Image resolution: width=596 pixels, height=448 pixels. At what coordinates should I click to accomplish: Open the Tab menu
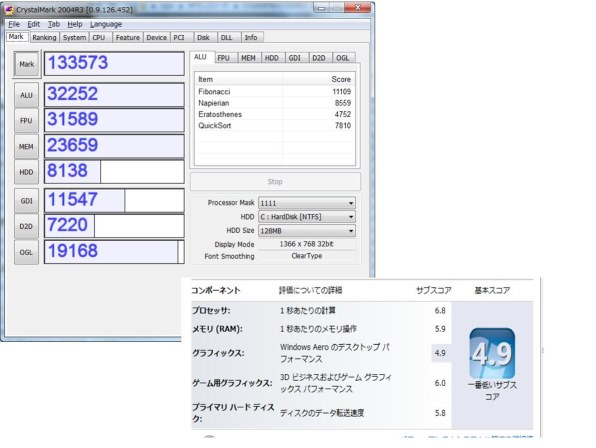54,24
